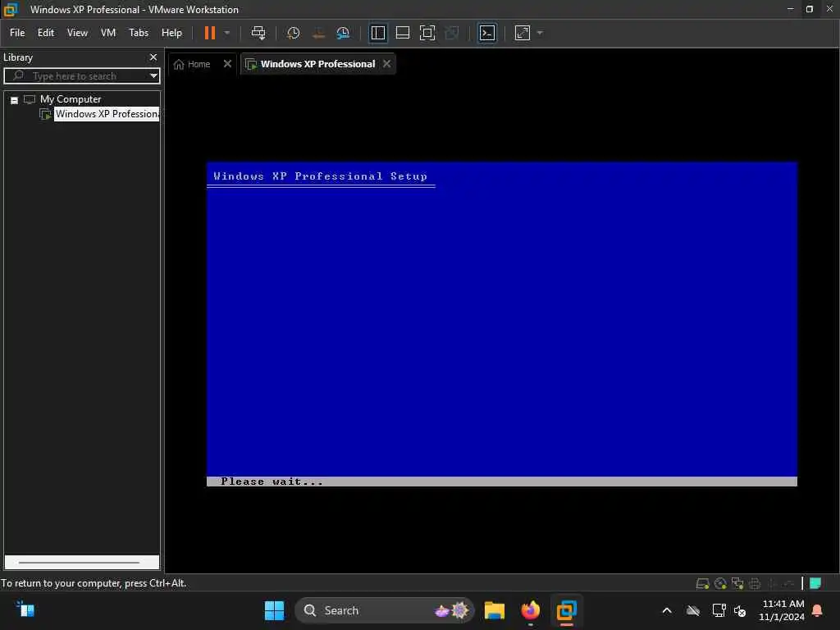Open Firefox from the taskbar
Screen dimensions: 840x630
tap(531, 610)
